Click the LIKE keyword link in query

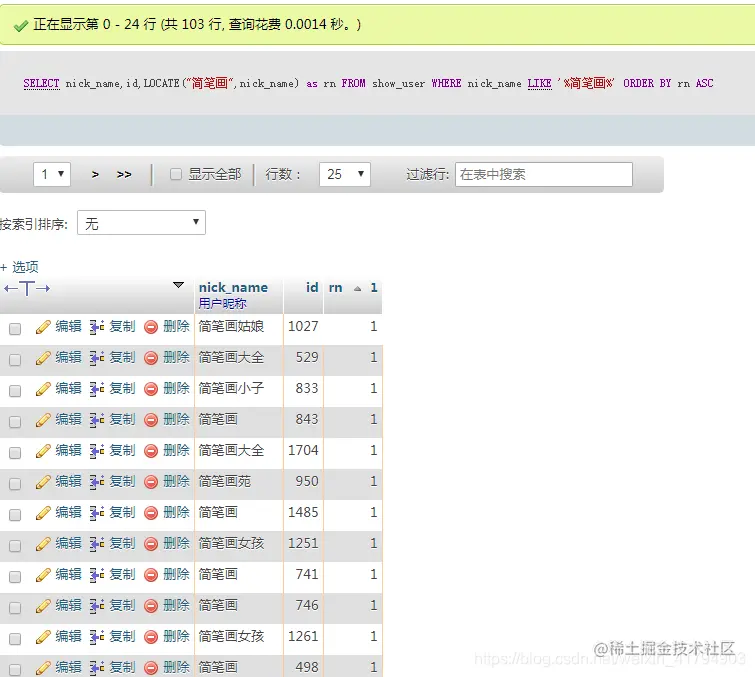pos(539,83)
